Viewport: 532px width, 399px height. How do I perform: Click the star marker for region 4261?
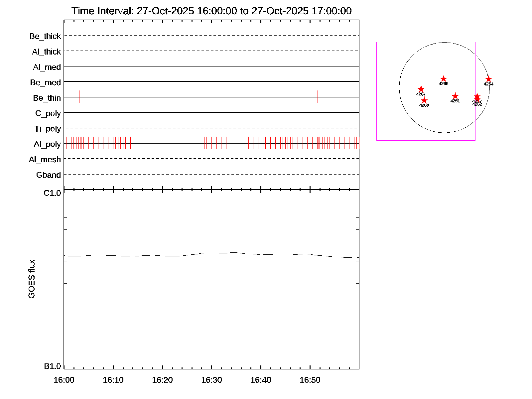click(455, 96)
